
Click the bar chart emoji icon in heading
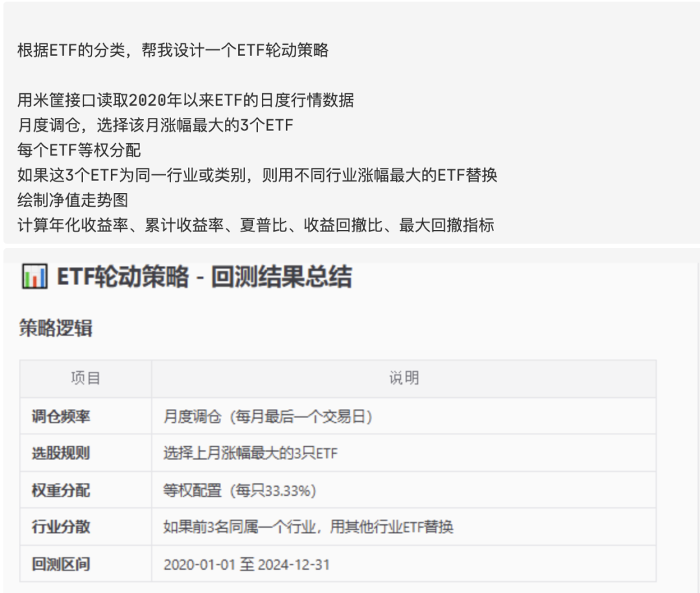click(x=34, y=276)
